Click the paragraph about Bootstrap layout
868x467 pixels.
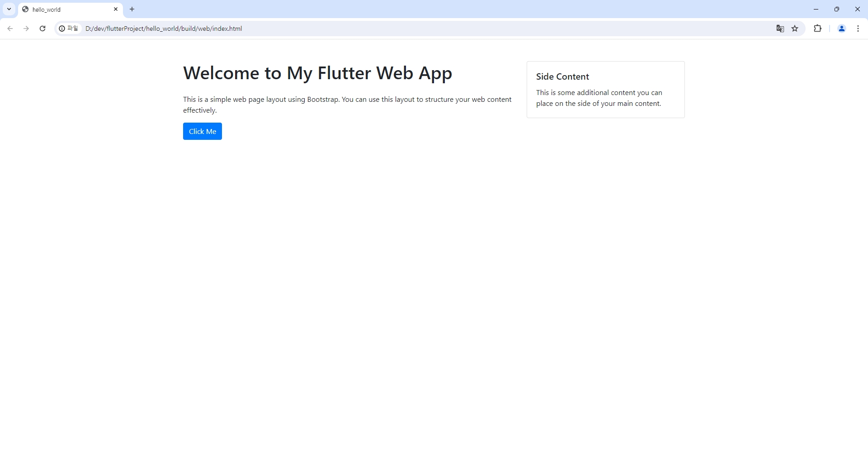point(347,105)
